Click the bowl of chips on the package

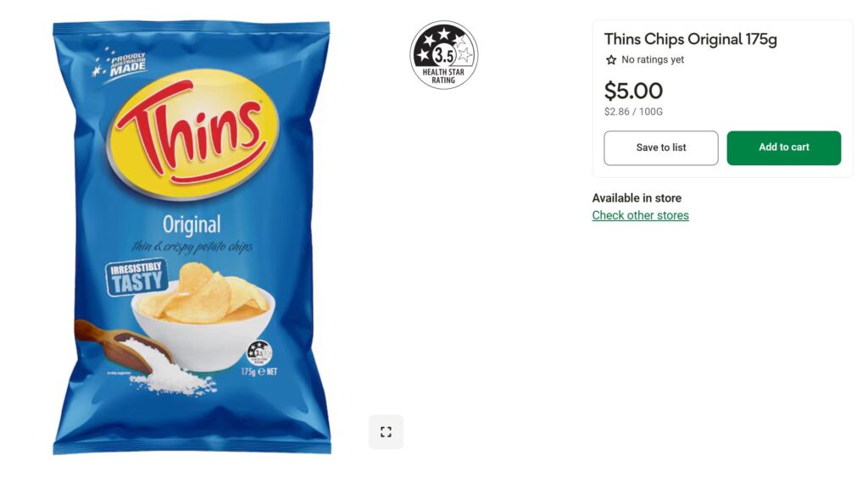203,317
